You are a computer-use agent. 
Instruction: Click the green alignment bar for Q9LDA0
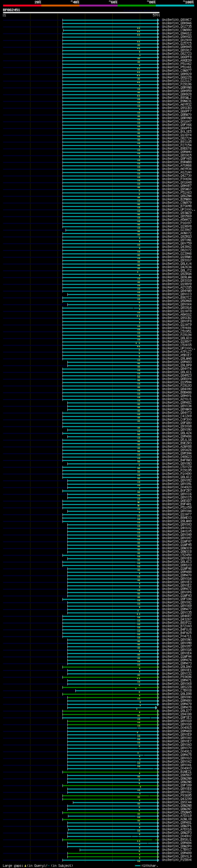[111, 667]
